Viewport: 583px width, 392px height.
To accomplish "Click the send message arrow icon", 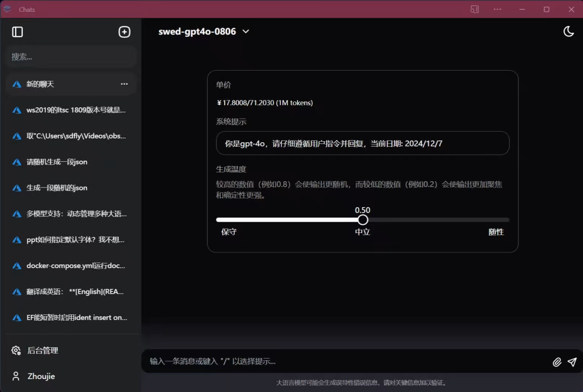I will tap(572, 362).
